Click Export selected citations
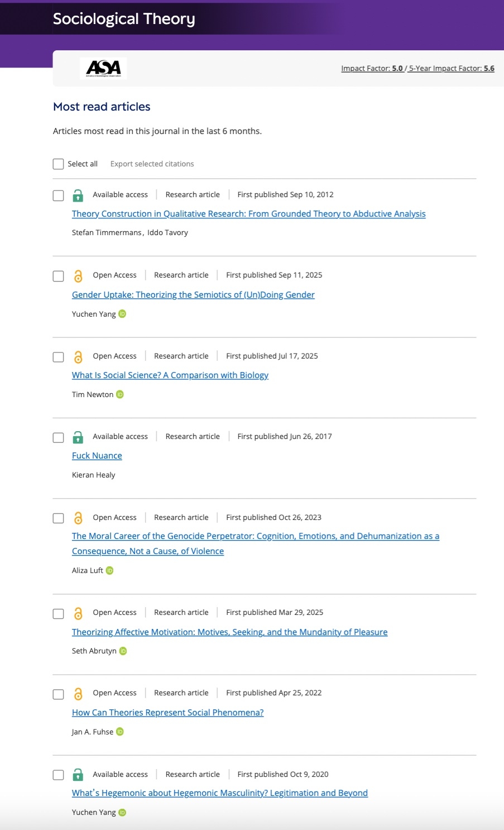504x830 pixels. 152,164
